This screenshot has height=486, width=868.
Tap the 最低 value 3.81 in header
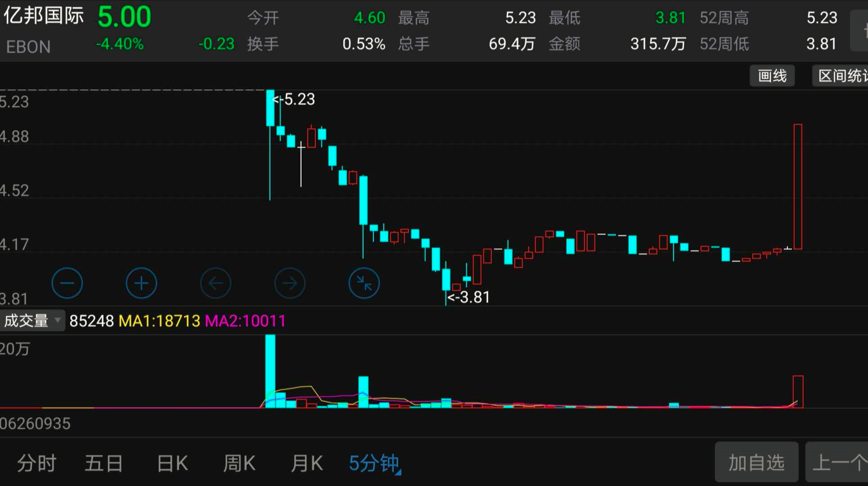pyautogui.click(x=670, y=18)
